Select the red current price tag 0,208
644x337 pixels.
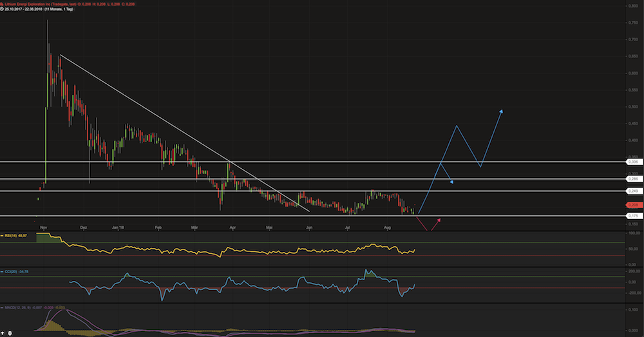tap(634, 204)
